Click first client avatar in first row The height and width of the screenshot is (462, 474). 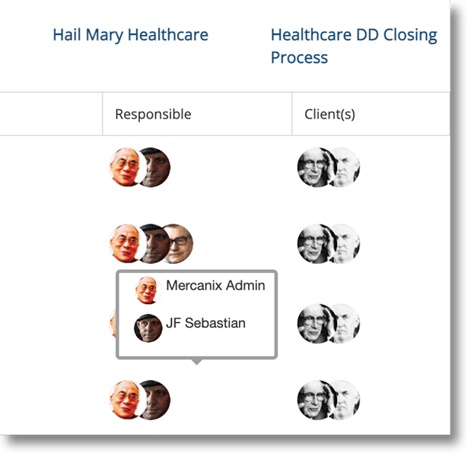point(314,167)
